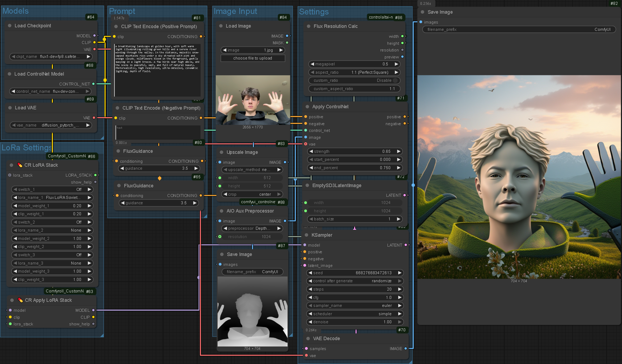The width and height of the screenshot is (622, 364).
Task: Collapse the positive prompt CLIP Text Encode node
Action: coord(116,27)
